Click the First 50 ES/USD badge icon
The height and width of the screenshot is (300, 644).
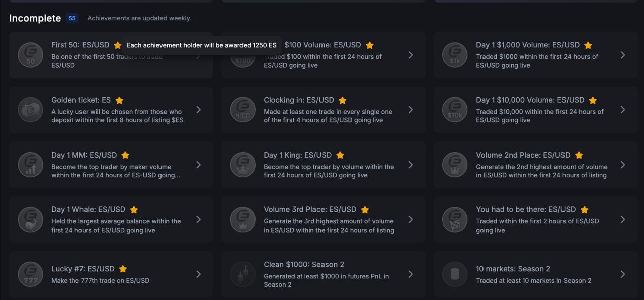click(x=31, y=55)
